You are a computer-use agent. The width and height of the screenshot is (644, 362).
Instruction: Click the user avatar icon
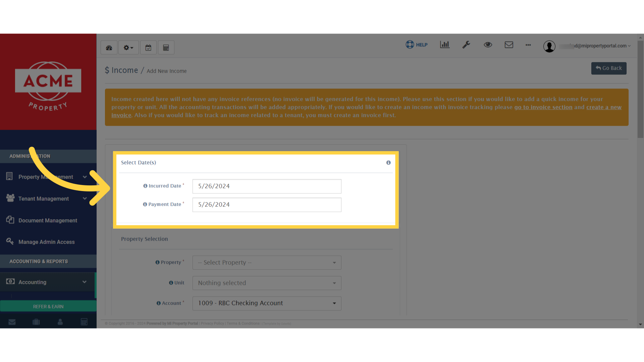tap(549, 46)
